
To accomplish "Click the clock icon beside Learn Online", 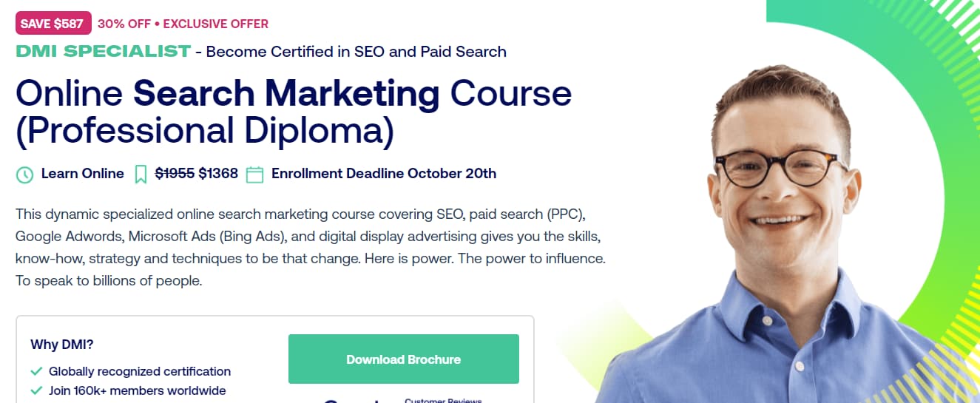I will (24, 175).
